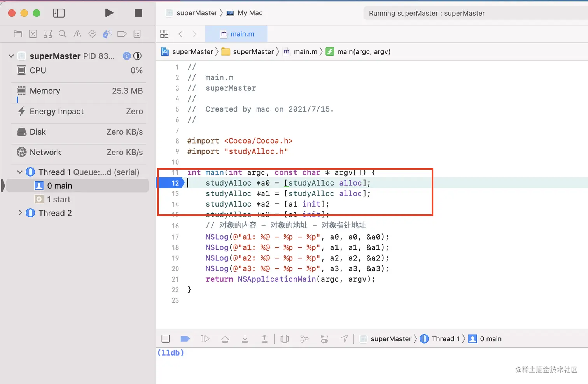
Task: Click the "studyAlloc.h" import string
Action: pyautogui.click(x=256, y=151)
